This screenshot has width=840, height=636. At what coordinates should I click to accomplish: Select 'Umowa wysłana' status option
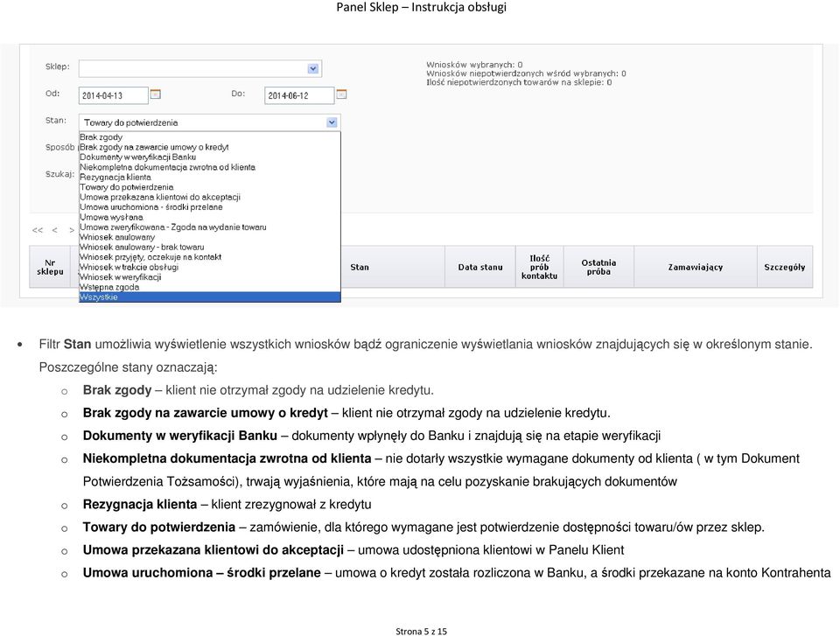coord(209,217)
